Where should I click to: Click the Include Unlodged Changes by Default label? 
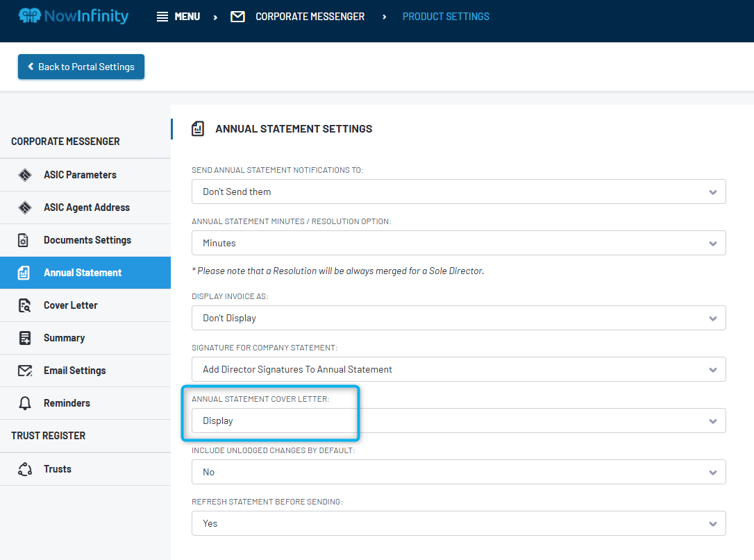[x=273, y=451]
